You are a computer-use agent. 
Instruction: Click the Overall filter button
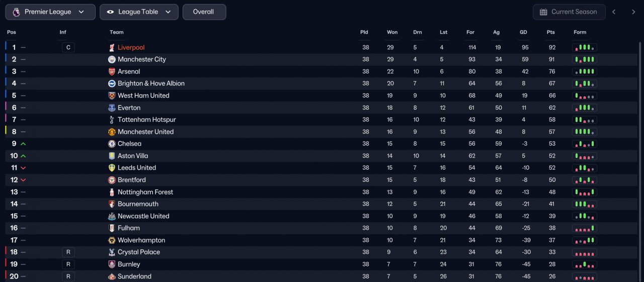[204, 12]
